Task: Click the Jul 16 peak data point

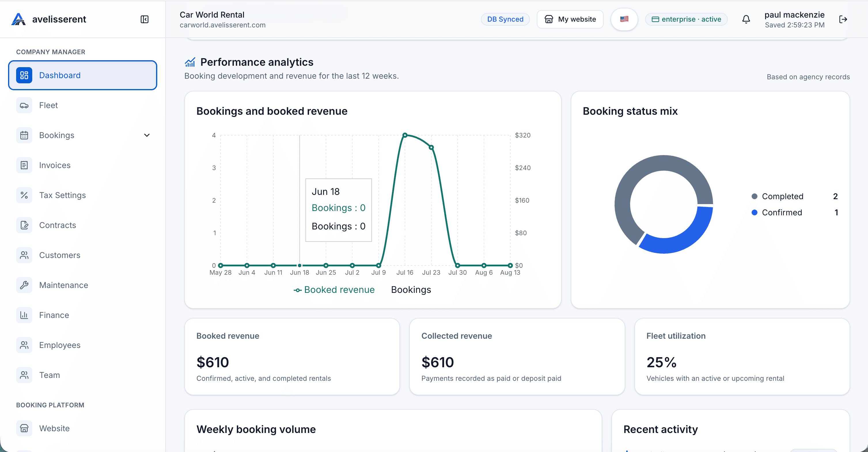Action: (x=405, y=135)
